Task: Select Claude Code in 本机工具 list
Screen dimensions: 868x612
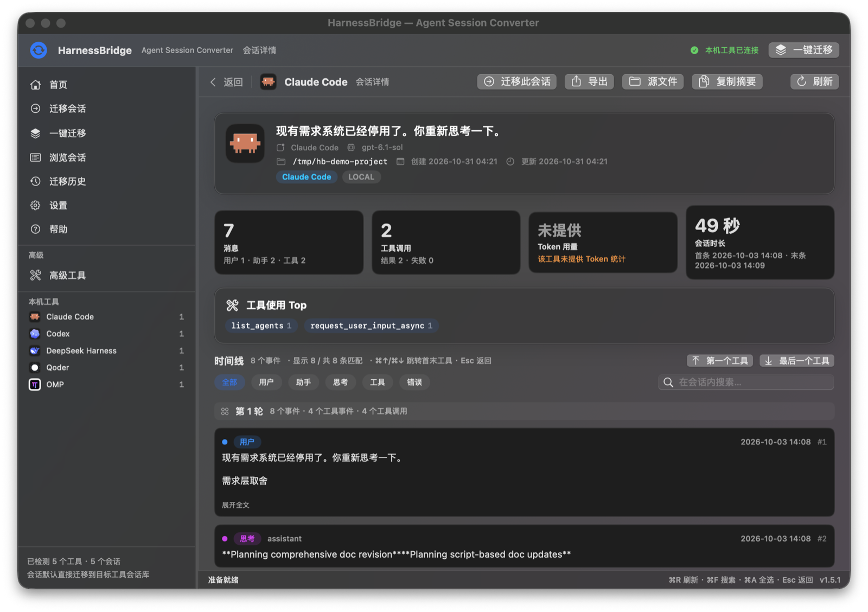Action: [107, 317]
